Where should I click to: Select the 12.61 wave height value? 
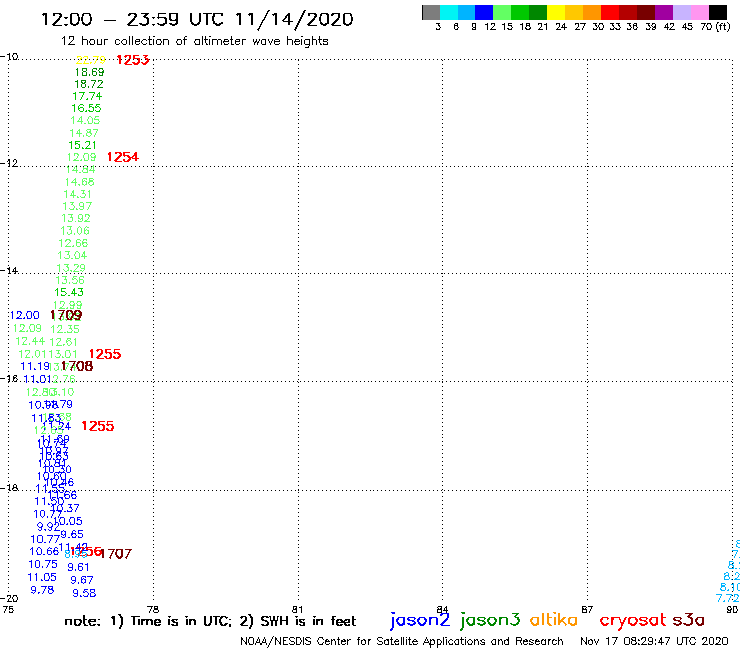tap(63, 342)
